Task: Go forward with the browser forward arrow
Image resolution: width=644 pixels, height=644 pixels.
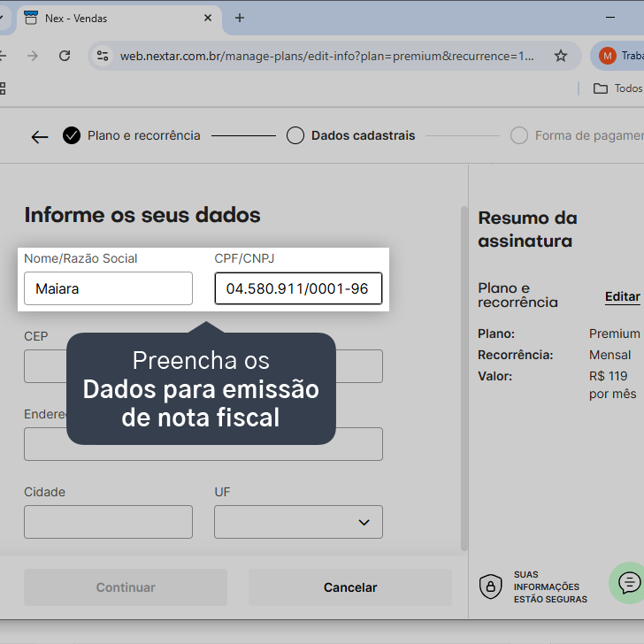Action: (33, 56)
